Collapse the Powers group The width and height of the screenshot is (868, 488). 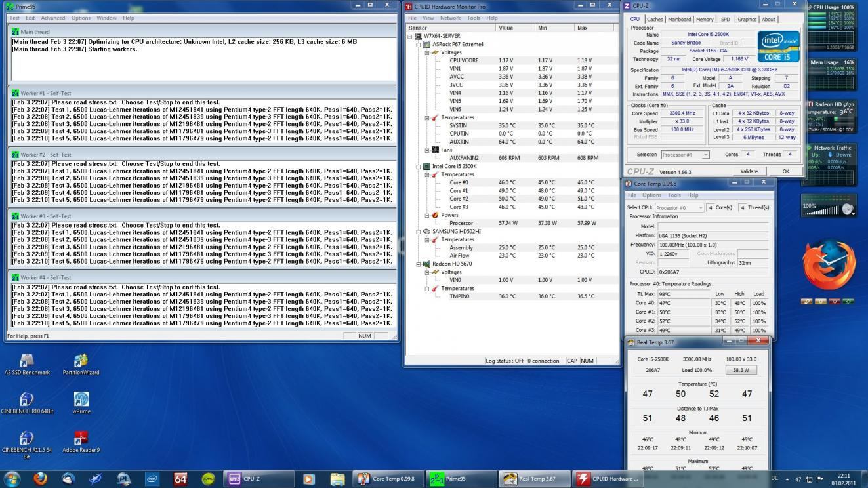[x=426, y=214]
